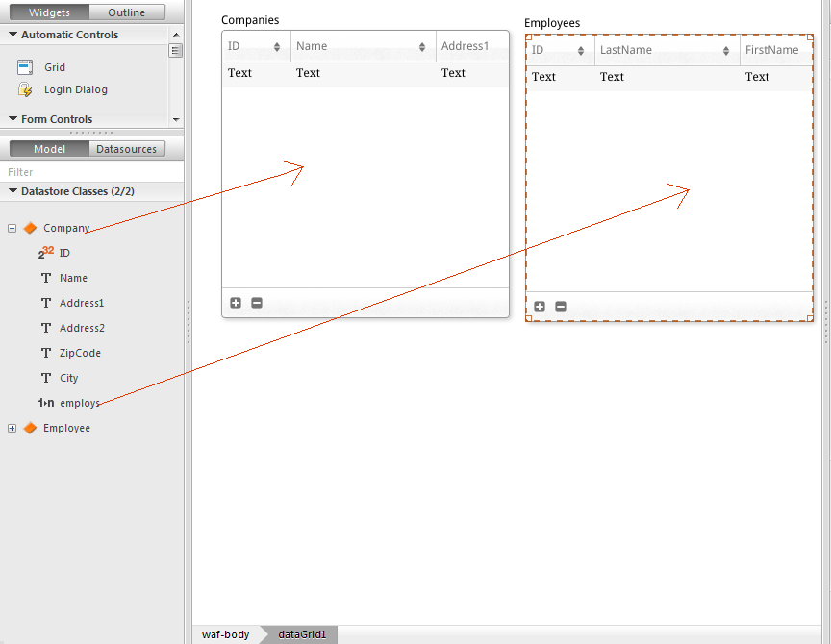Sort Employees grid by LastName column arrows
This screenshot has width=831, height=644.
[x=726, y=51]
